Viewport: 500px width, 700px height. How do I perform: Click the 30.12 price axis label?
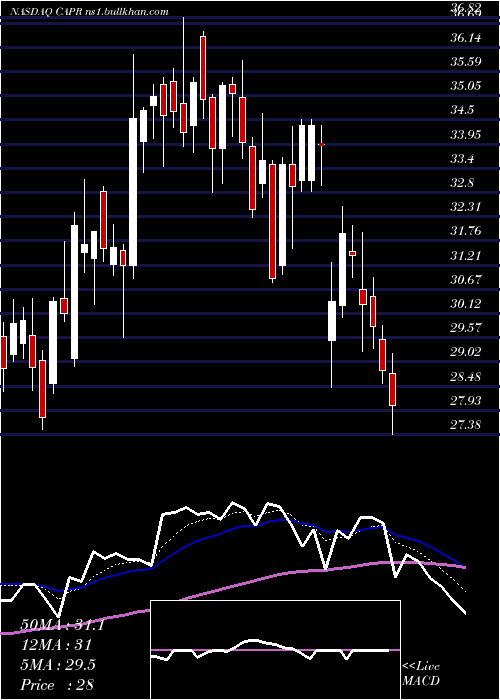[x=466, y=304]
